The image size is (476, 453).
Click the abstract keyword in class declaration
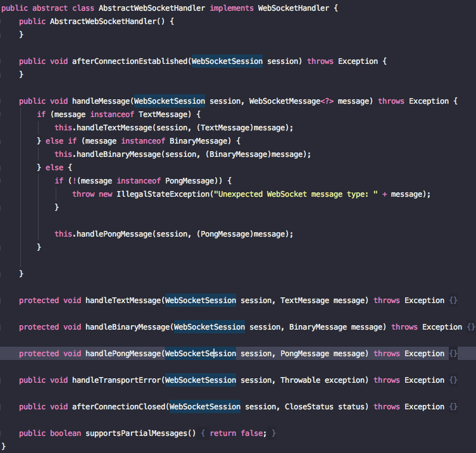coord(50,8)
